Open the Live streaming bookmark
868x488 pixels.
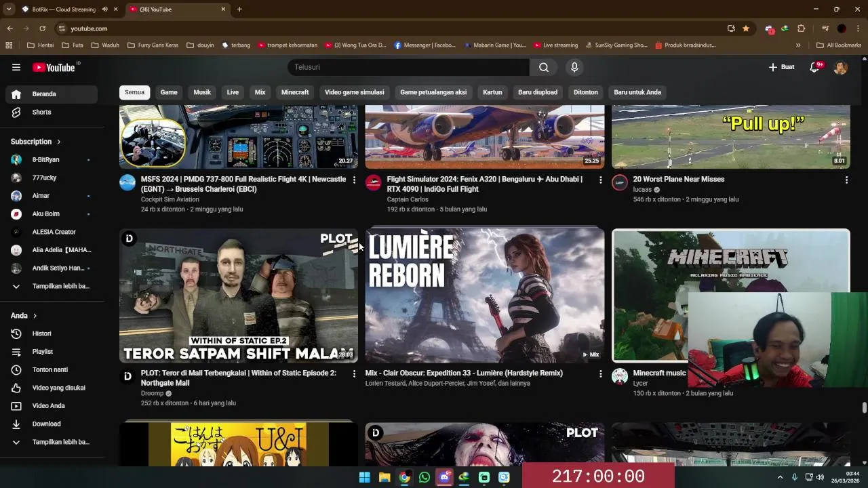click(x=555, y=45)
